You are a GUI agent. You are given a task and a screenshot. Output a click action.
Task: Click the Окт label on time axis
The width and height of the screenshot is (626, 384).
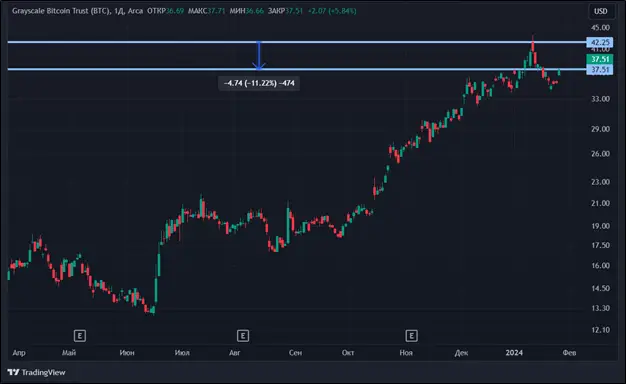point(348,353)
